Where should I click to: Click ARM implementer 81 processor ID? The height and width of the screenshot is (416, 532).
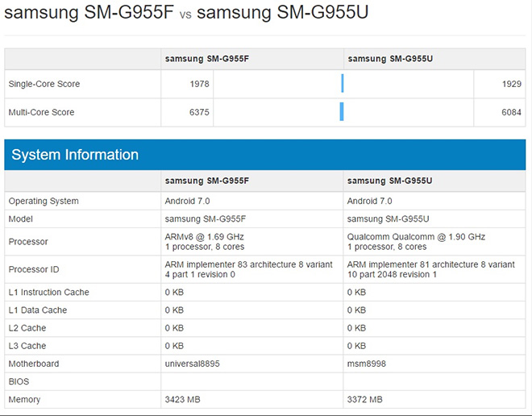[431, 269]
